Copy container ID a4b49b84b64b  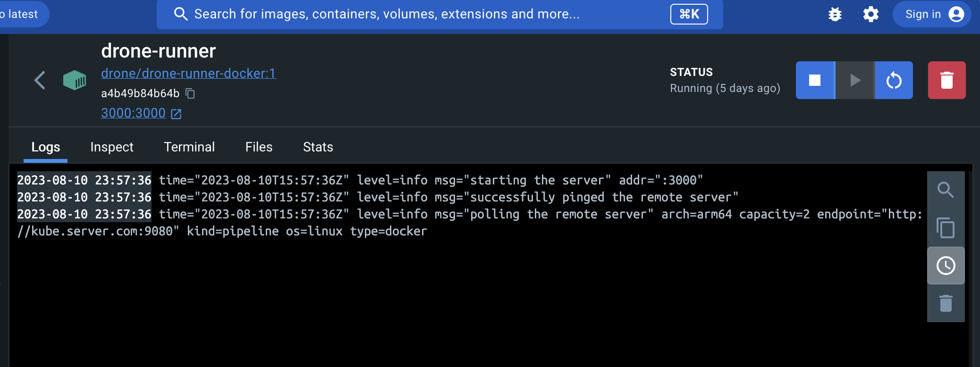[x=190, y=93]
